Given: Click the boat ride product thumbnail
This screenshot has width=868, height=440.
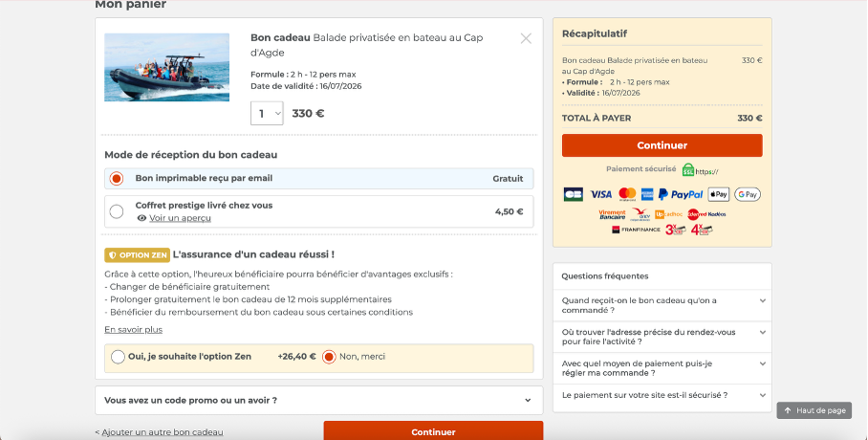Looking at the screenshot, I should 166,67.
